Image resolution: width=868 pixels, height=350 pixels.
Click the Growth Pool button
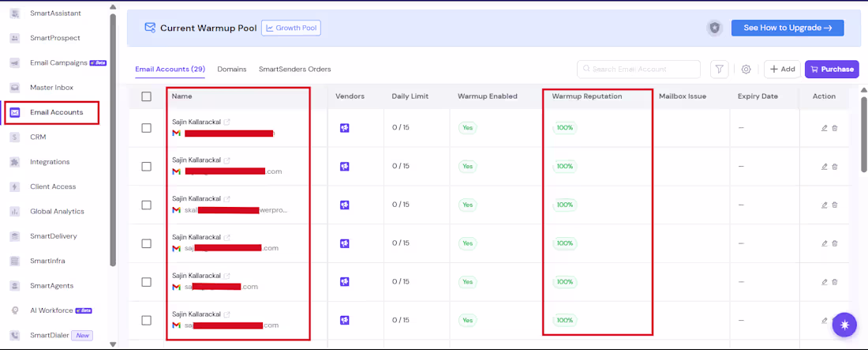pyautogui.click(x=291, y=28)
